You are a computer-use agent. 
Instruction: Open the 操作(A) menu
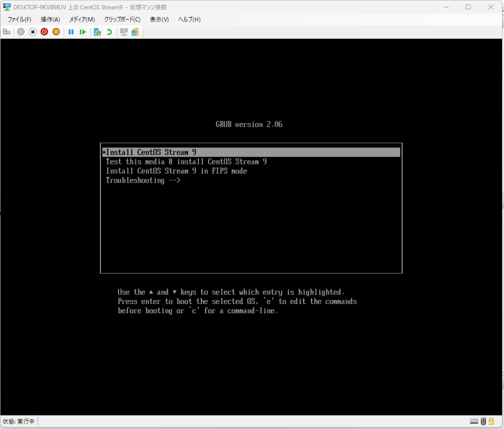pyautogui.click(x=50, y=19)
